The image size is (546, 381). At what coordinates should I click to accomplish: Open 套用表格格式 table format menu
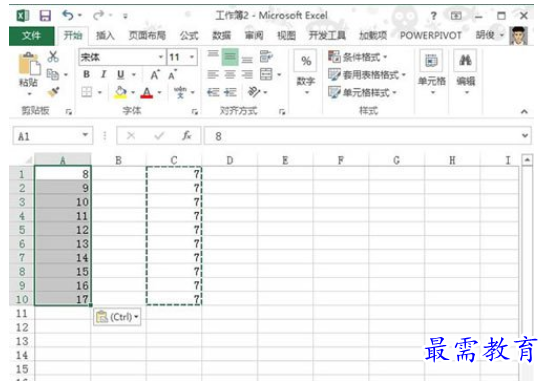point(367,75)
